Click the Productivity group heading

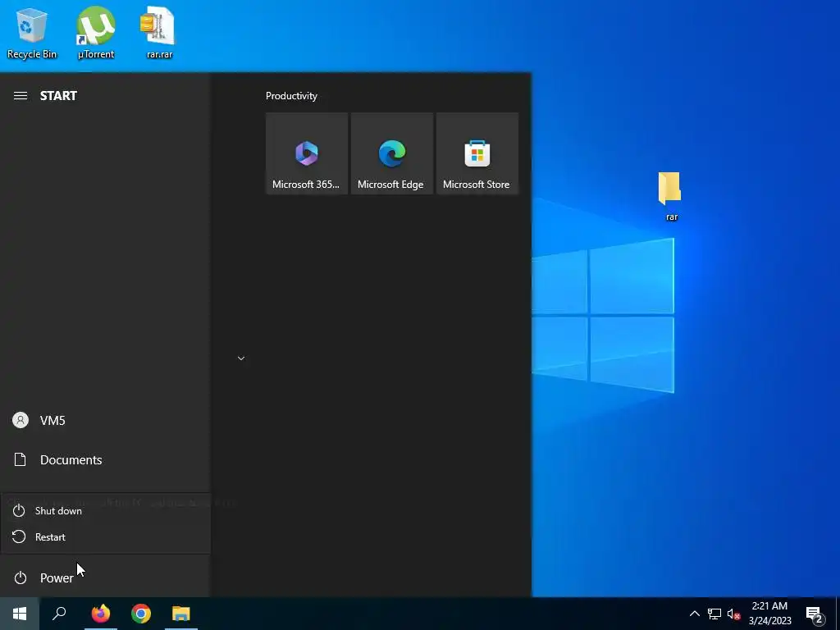[291, 96]
